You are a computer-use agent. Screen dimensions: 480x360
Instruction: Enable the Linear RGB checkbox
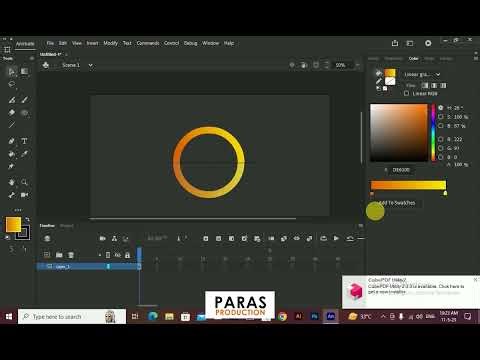pos(406,93)
